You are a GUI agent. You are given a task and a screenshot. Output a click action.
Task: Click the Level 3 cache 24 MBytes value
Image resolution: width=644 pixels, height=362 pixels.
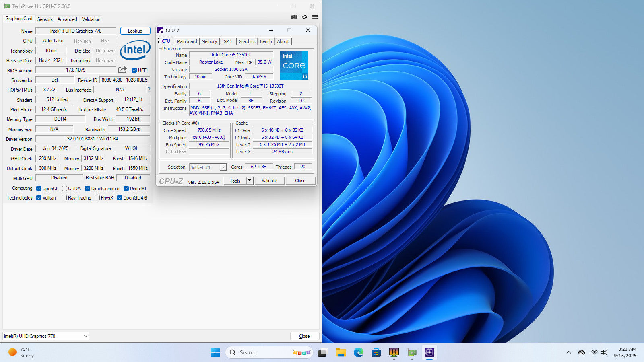(283, 152)
